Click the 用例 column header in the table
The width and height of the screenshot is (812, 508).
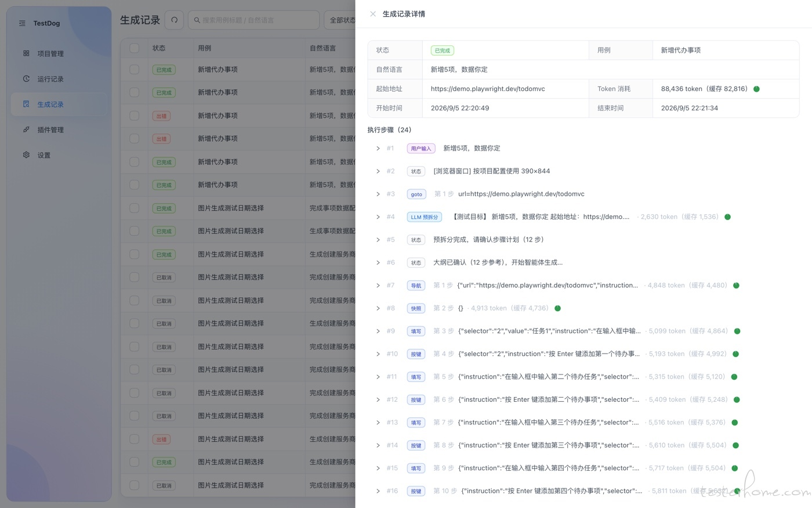pos(205,48)
